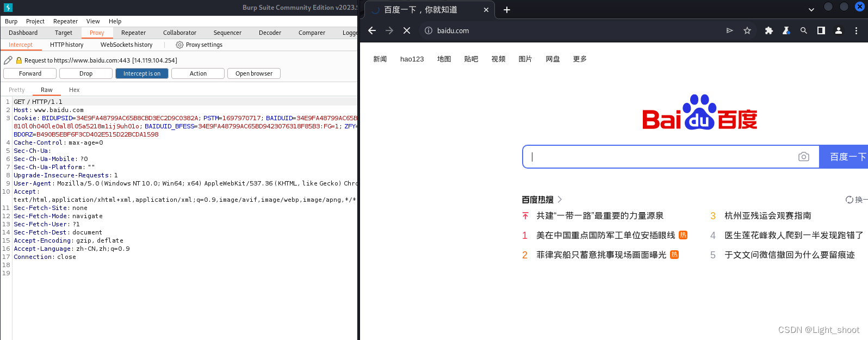
Task: Open the 地图 link
Action: tap(444, 59)
